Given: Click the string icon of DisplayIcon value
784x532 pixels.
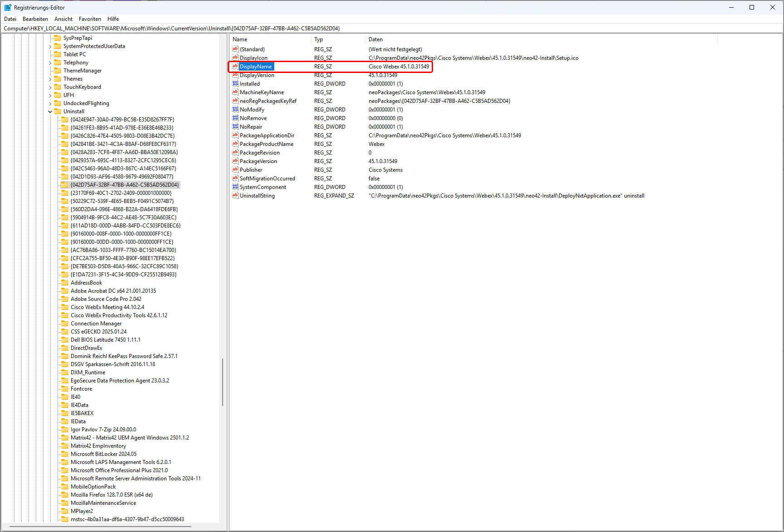Looking at the screenshot, I should (x=235, y=58).
